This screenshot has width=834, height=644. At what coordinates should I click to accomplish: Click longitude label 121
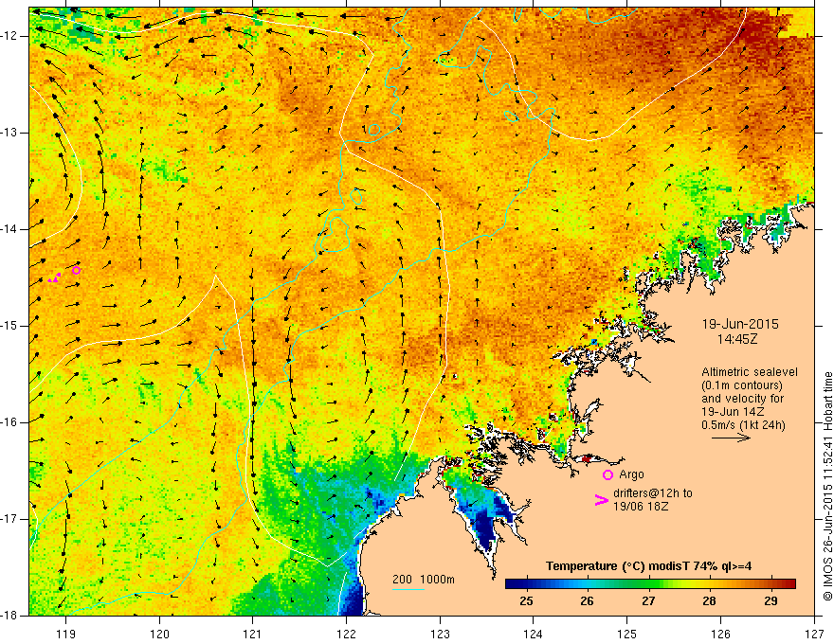(253, 634)
